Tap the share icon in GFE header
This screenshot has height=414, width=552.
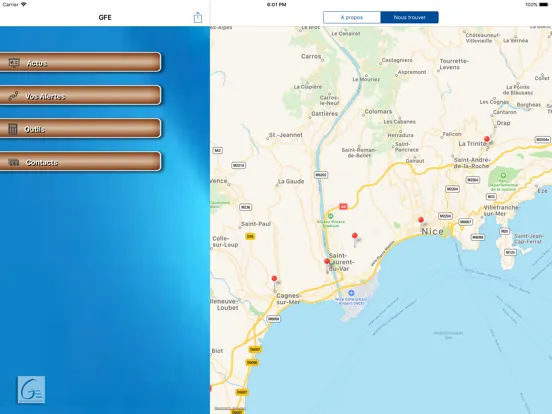tap(198, 17)
